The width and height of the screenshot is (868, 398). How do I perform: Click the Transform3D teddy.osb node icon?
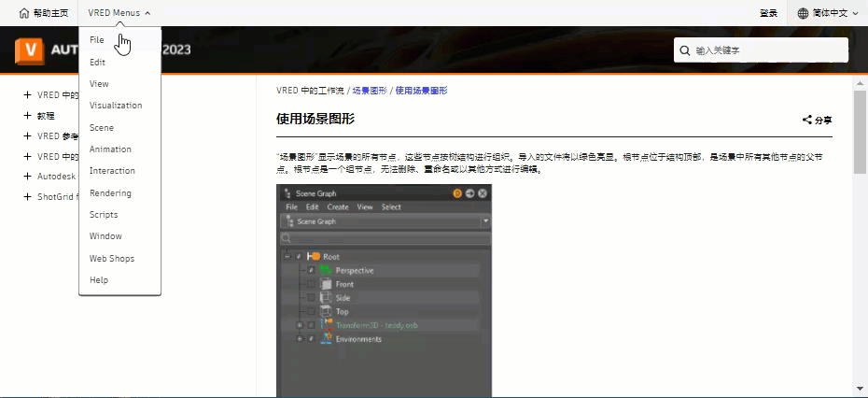(x=326, y=325)
